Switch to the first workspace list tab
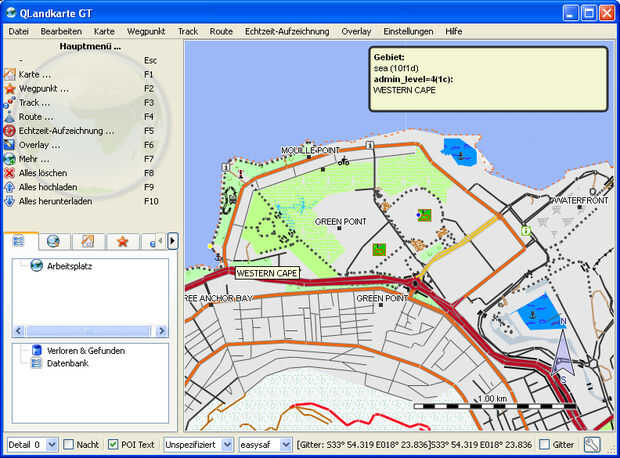620x458 pixels. [19, 240]
